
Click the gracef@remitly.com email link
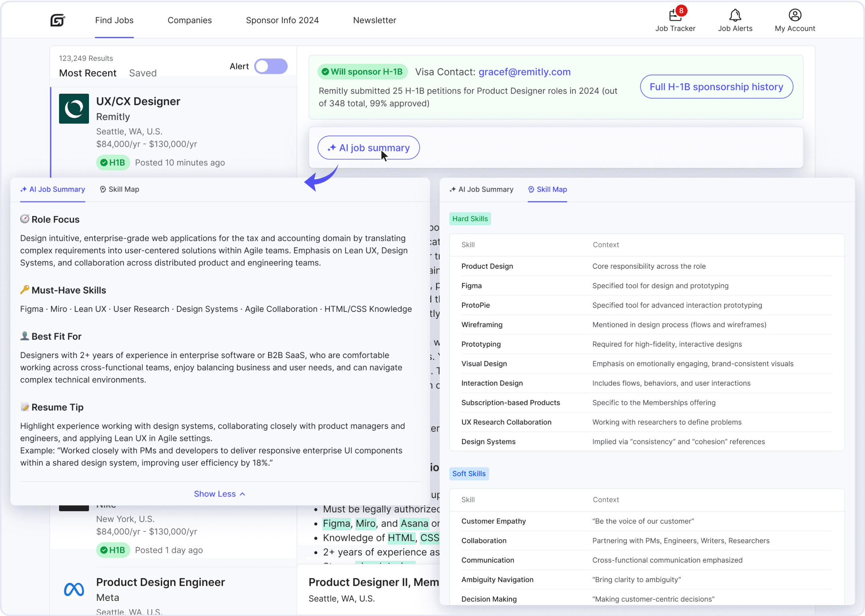point(524,72)
